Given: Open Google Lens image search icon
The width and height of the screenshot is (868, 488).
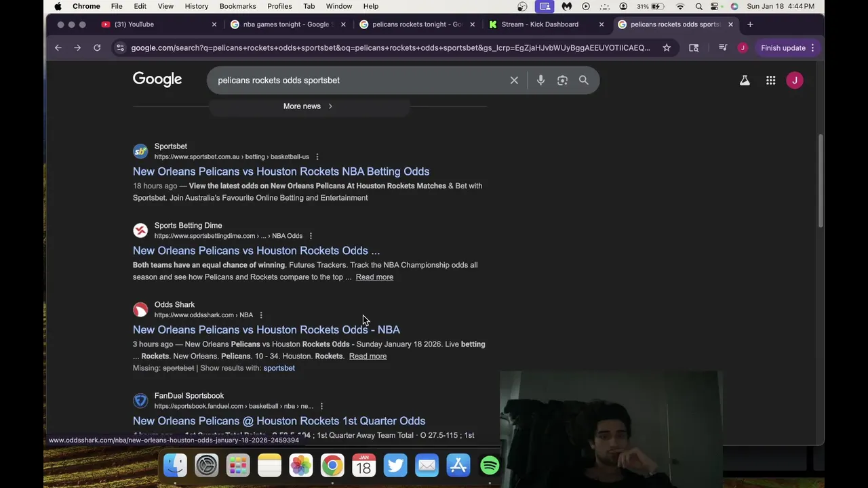Looking at the screenshot, I should tap(562, 80).
